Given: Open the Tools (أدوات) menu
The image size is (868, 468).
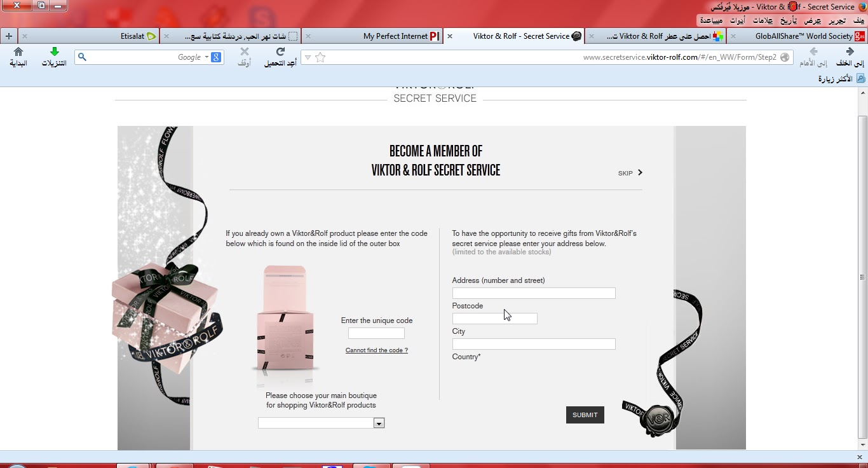Looking at the screenshot, I should click(737, 21).
